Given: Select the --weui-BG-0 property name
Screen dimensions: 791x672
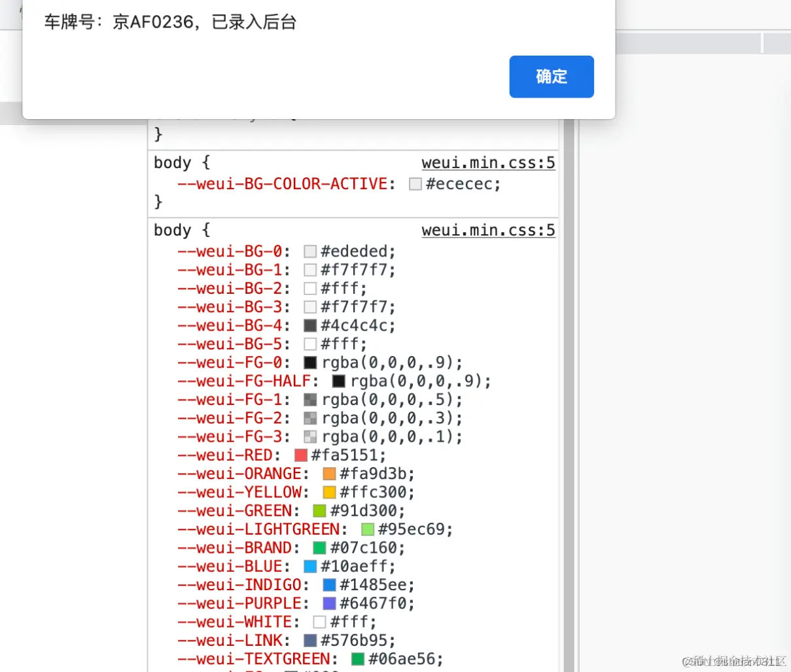Looking at the screenshot, I should [x=230, y=251].
